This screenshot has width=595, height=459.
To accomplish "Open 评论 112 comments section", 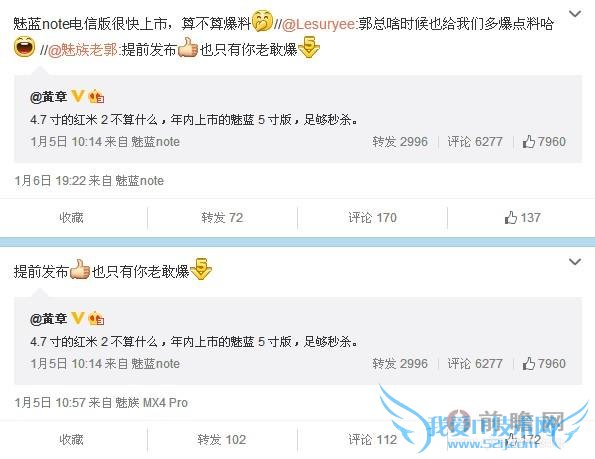I will pos(373,440).
